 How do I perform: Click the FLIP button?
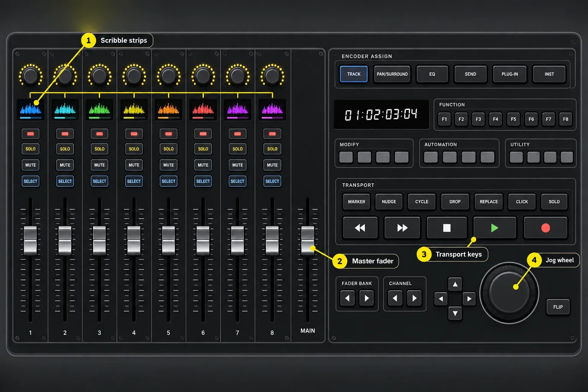click(x=558, y=307)
